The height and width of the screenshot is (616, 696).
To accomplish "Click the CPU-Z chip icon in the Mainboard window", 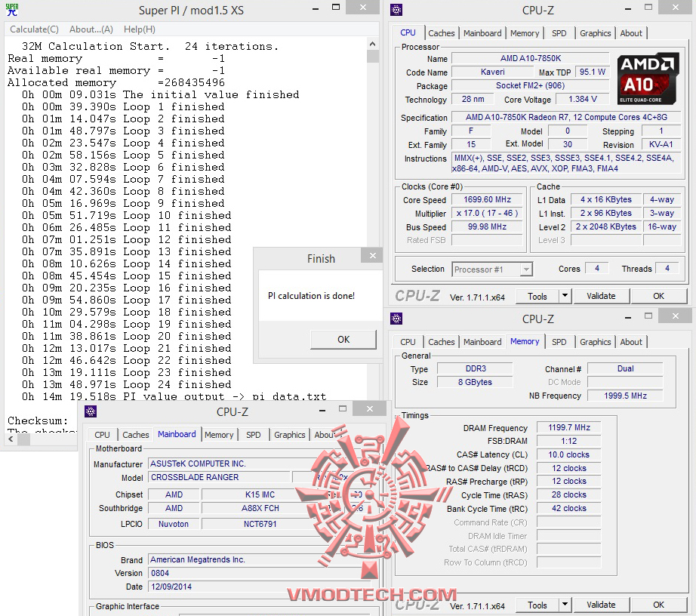I will pyautogui.click(x=91, y=412).
